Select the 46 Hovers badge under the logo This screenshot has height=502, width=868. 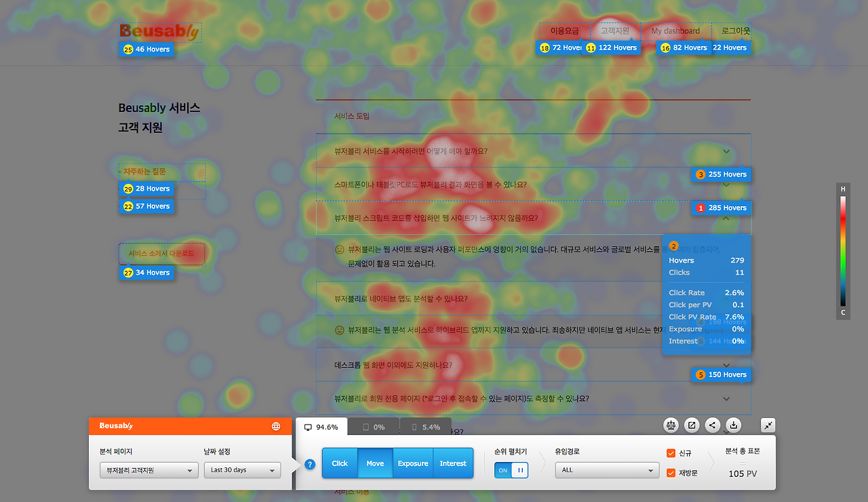tap(146, 49)
